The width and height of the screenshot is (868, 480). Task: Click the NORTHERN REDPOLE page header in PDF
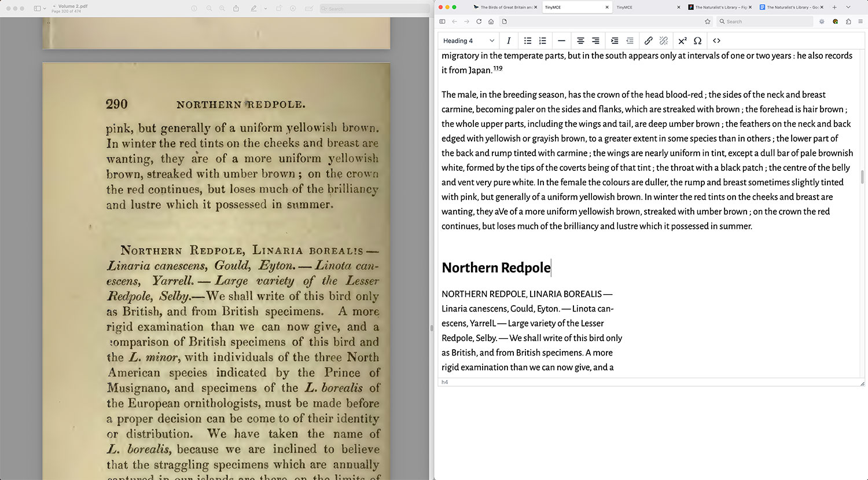(x=241, y=104)
